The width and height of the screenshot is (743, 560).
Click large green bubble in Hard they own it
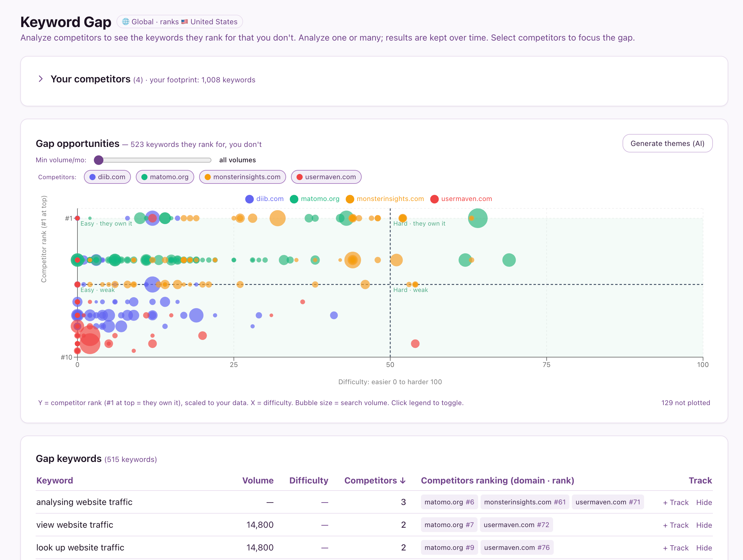478,218
